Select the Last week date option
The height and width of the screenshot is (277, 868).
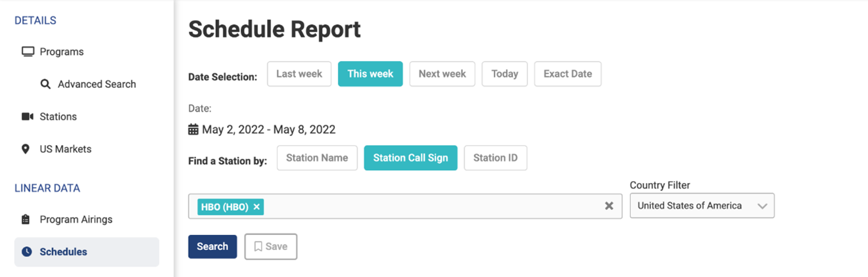(299, 74)
